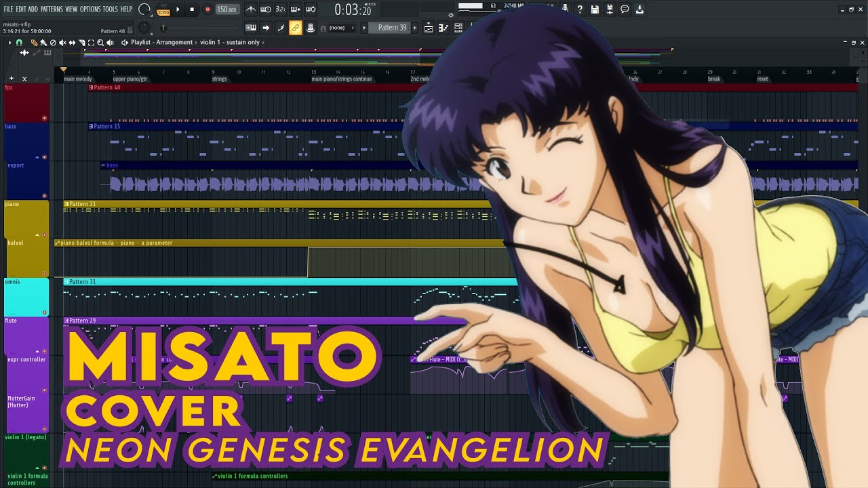Screen dimensions: 868x488
Task: Arm the red Record button
Action: (x=208, y=9)
